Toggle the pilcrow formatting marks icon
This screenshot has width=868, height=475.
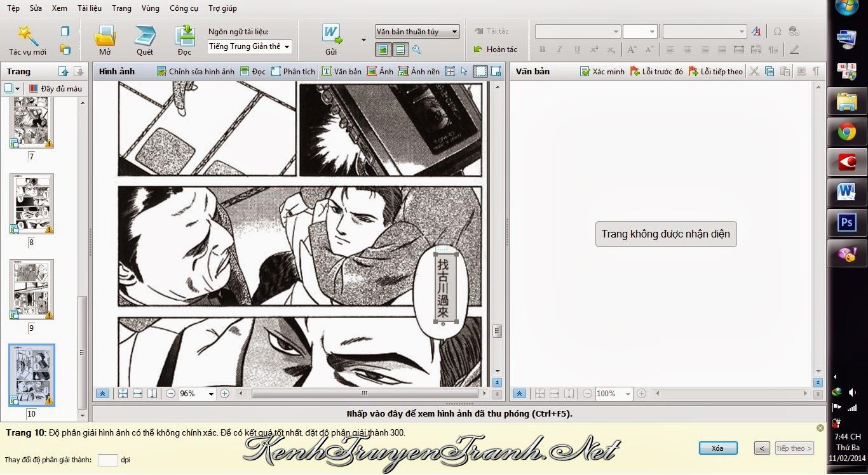(x=816, y=72)
